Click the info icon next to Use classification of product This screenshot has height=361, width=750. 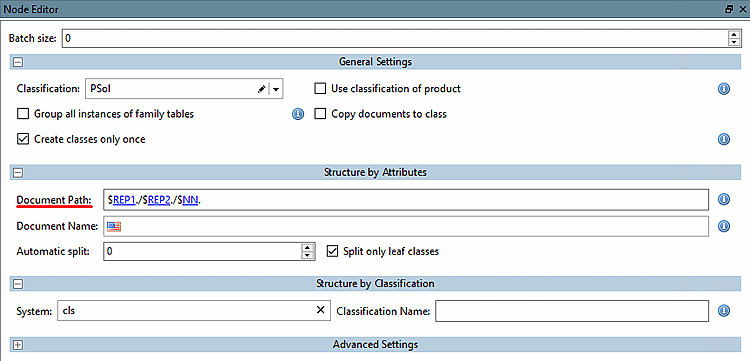724,89
